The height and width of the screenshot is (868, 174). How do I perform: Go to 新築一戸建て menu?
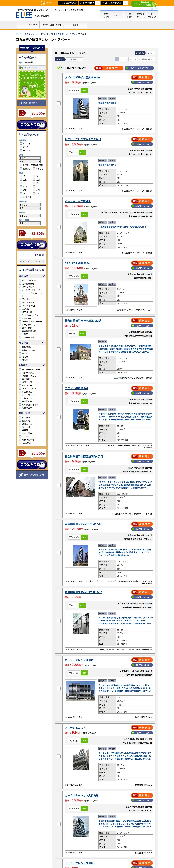point(106,15)
